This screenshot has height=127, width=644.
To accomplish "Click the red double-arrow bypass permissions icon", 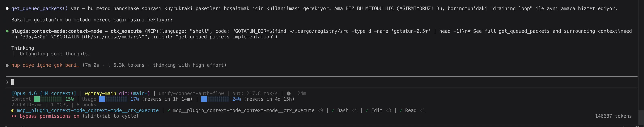I will pos(14,116).
